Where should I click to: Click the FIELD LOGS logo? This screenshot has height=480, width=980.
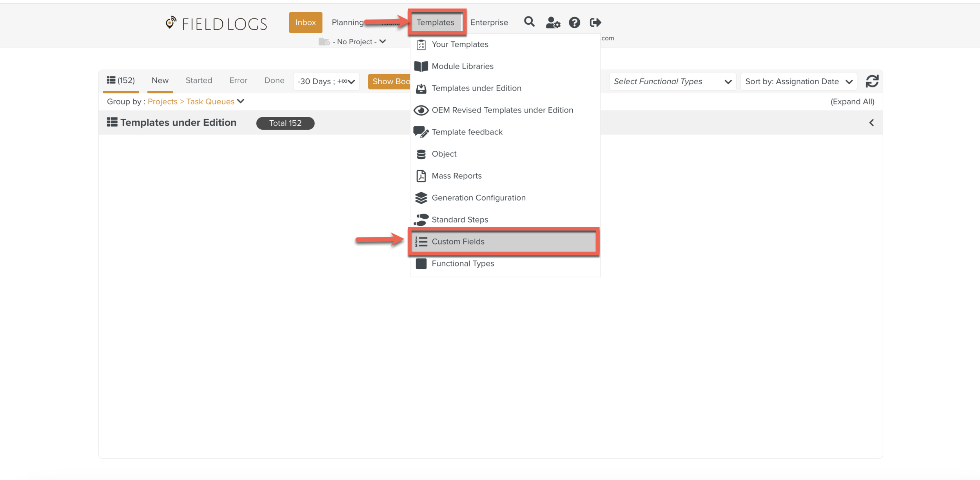point(216,24)
